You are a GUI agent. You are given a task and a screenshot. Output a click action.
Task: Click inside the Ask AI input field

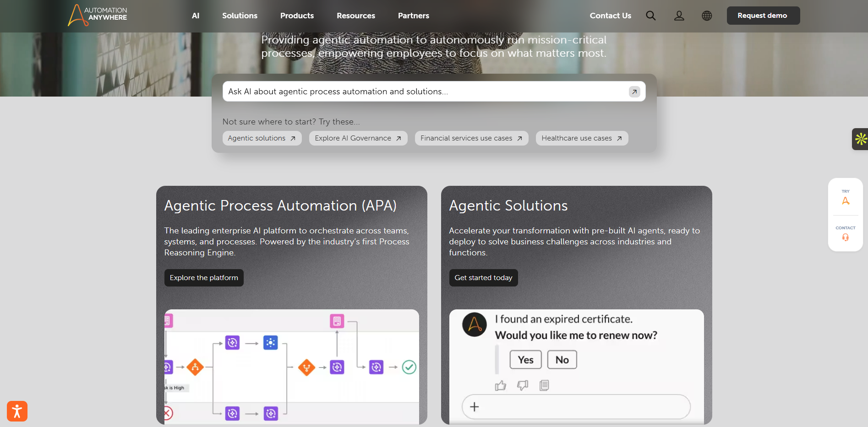point(412,91)
